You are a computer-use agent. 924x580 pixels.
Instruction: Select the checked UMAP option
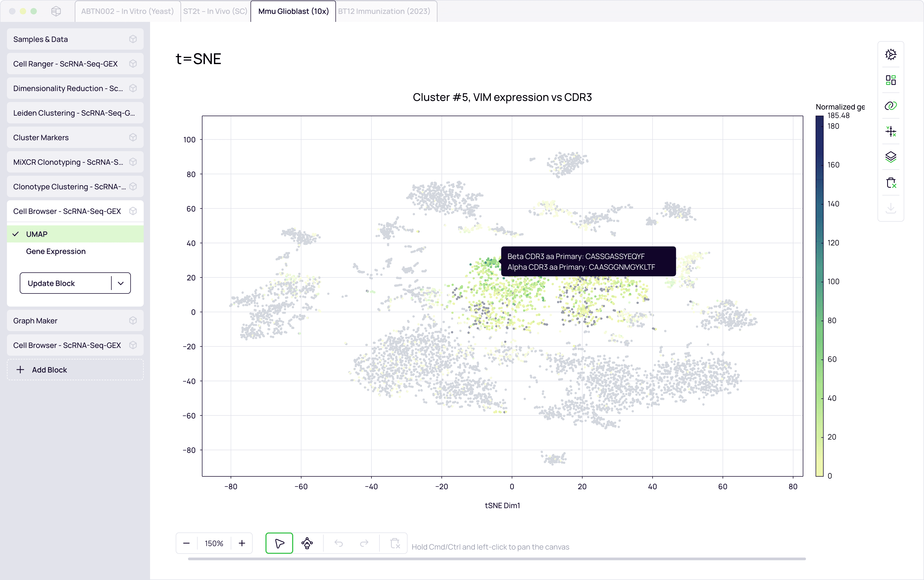point(37,234)
